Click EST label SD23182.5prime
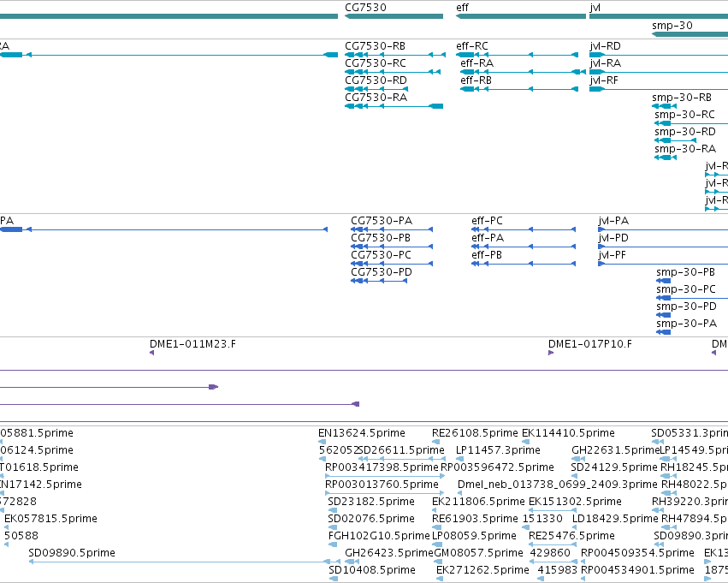Screen dimensions: 728x583 (x=371, y=502)
